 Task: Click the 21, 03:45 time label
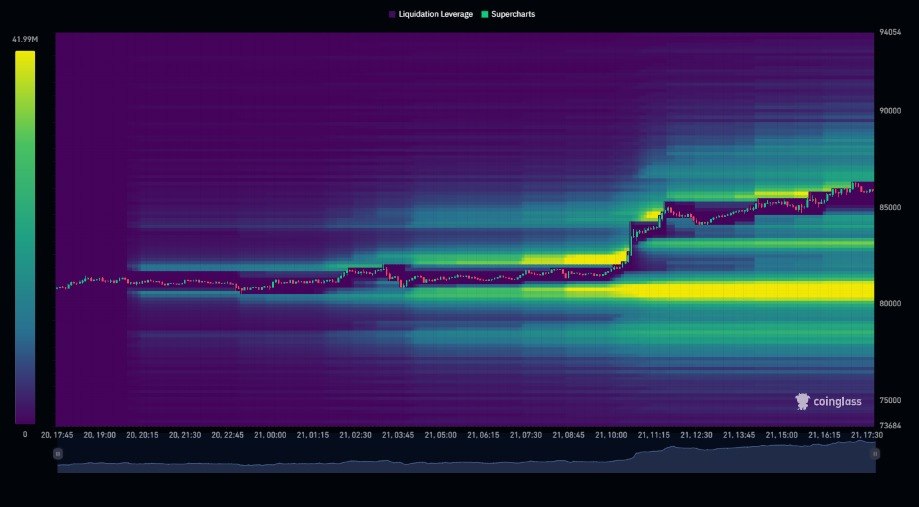[x=398, y=435]
